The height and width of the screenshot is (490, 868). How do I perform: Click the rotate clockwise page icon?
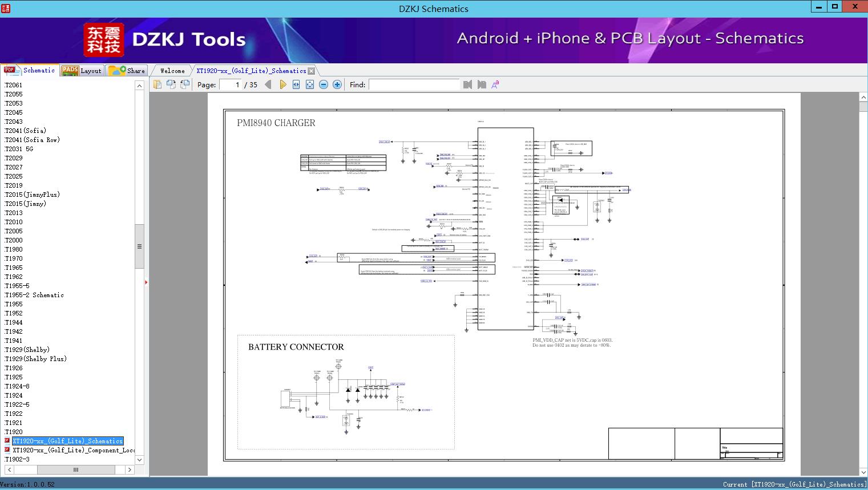(185, 84)
